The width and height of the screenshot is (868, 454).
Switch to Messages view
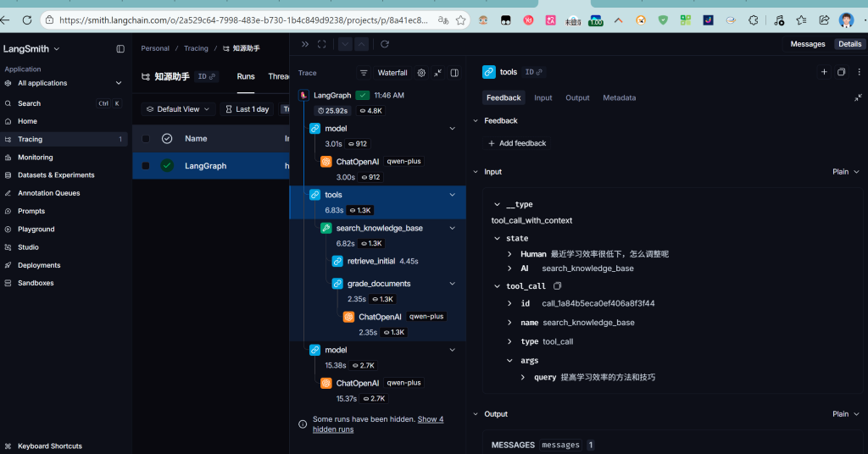point(808,44)
